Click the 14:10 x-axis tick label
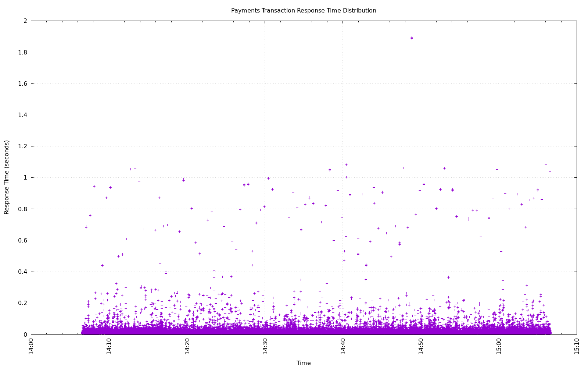The width and height of the screenshot is (588, 368). [x=109, y=347]
